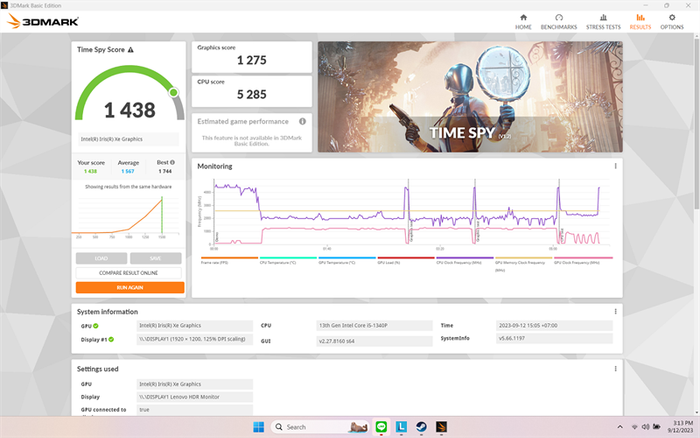Viewport: 700px width, 438px height.
Task: Toggle the CPU Clock Frequency graph legend
Action: point(465,260)
